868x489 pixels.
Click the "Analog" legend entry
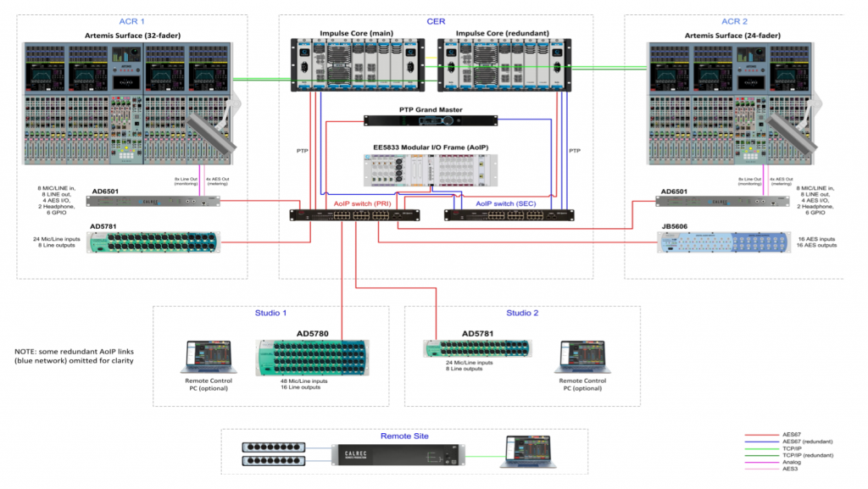click(x=792, y=462)
